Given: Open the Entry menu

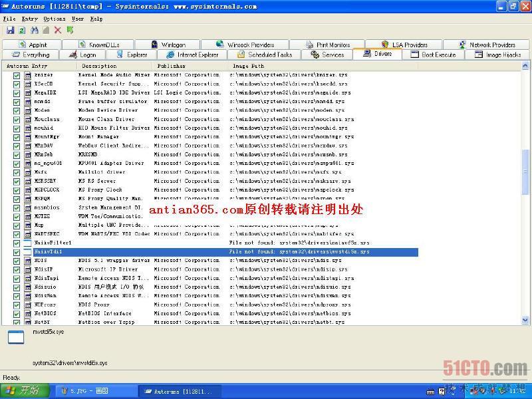Looking at the screenshot, I should coord(30,19).
